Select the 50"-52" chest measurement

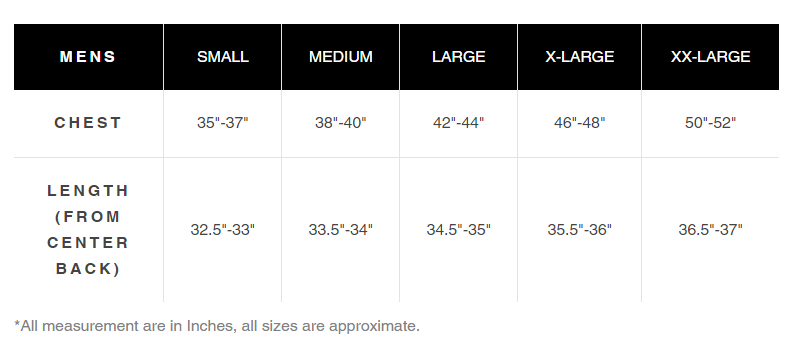tap(710, 123)
